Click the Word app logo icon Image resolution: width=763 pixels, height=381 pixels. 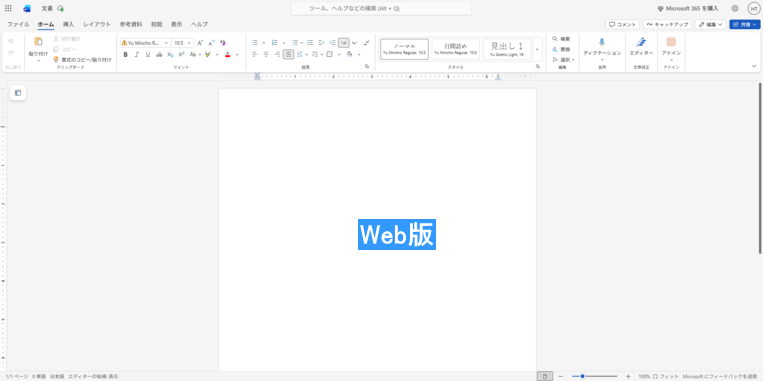pos(27,8)
